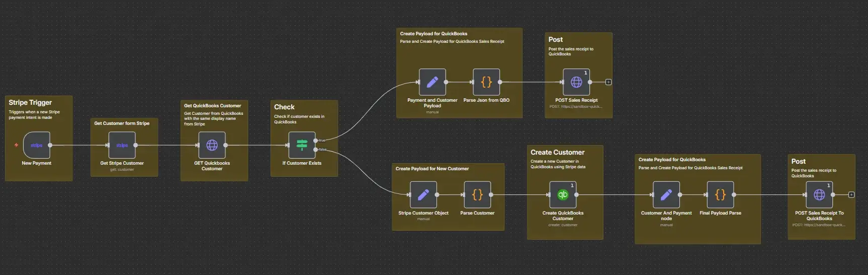Select upper Create Payload for QuickBooks heading
This screenshot has height=275, width=868.
[433, 34]
